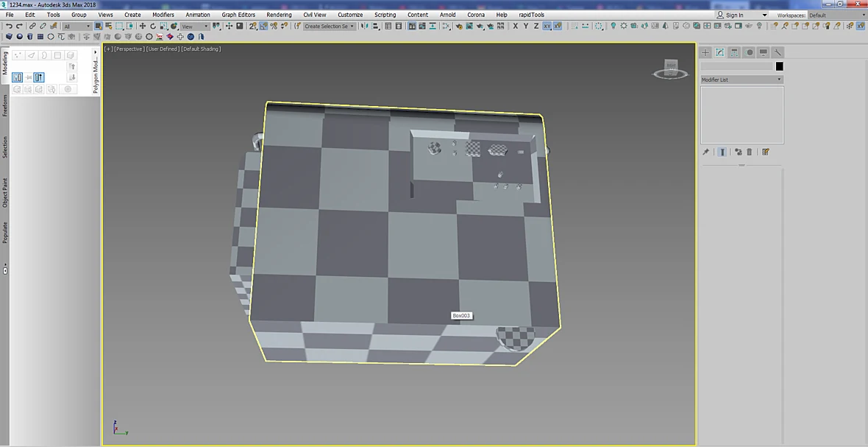Restrict transform to Y axis
The width and height of the screenshot is (868, 447).
(x=525, y=26)
